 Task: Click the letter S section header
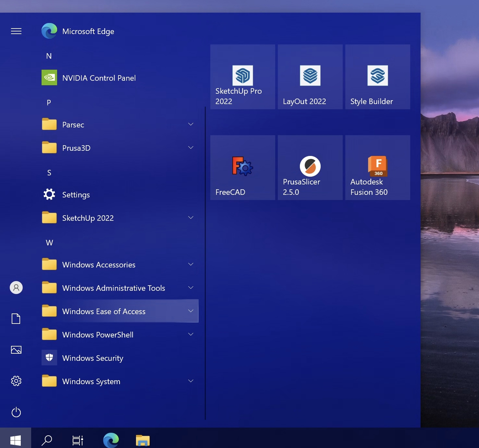pos(49,173)
